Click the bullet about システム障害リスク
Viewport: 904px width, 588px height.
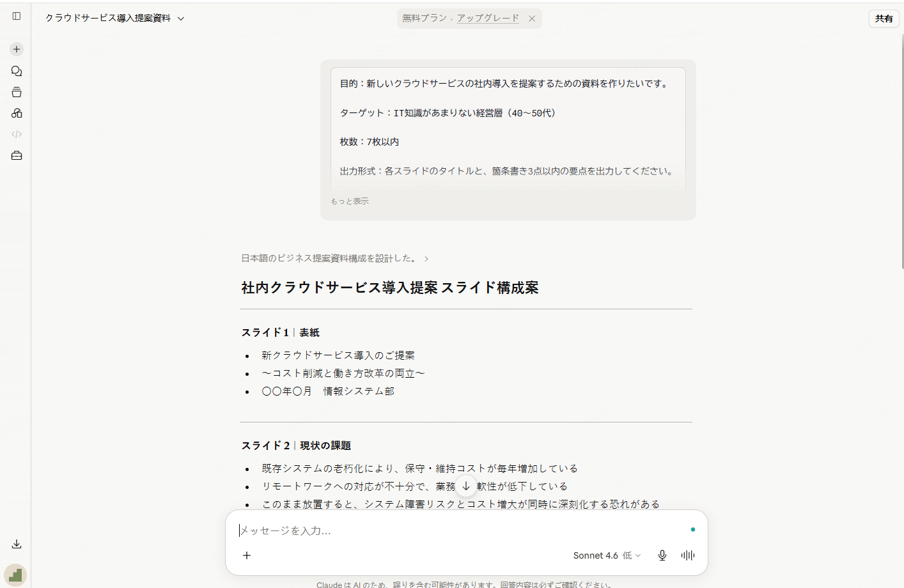pos(461,504)
